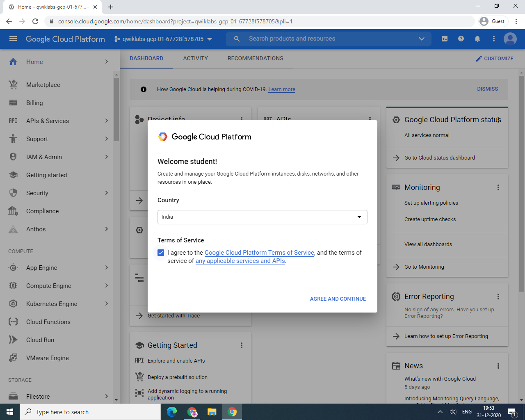This screenshot has height=420, width=525.
Task: Click the Compliance building icon
Action: [13, 211]
